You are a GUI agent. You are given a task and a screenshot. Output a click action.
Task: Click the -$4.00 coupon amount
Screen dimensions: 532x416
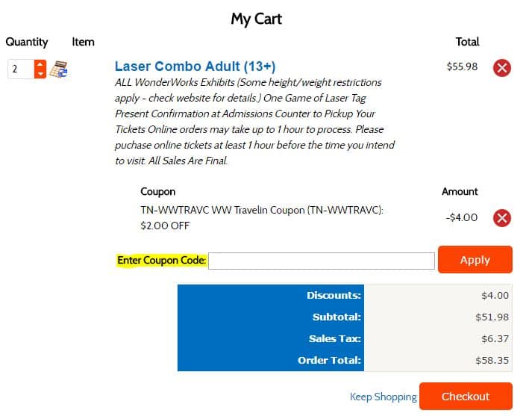[461, 217]
